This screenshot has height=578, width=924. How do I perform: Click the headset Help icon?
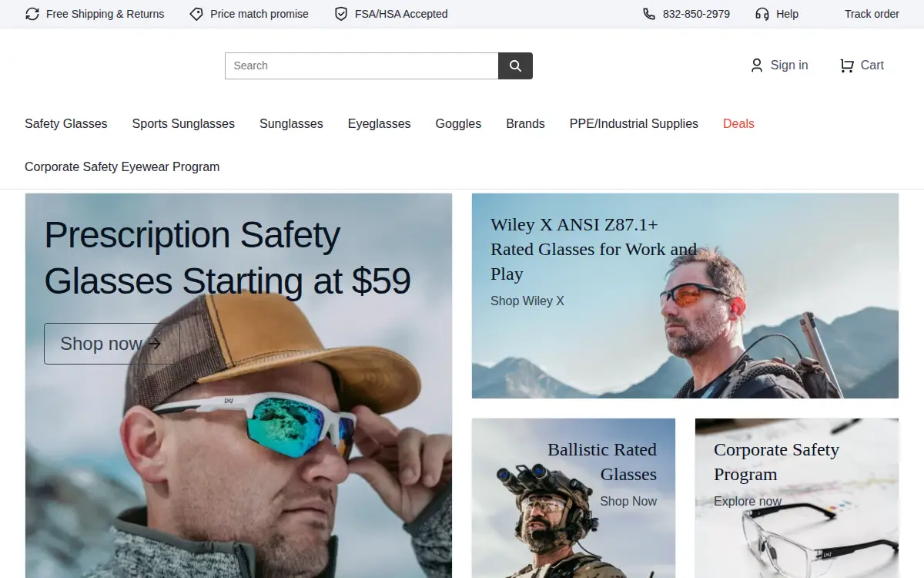tap(762, 14)
